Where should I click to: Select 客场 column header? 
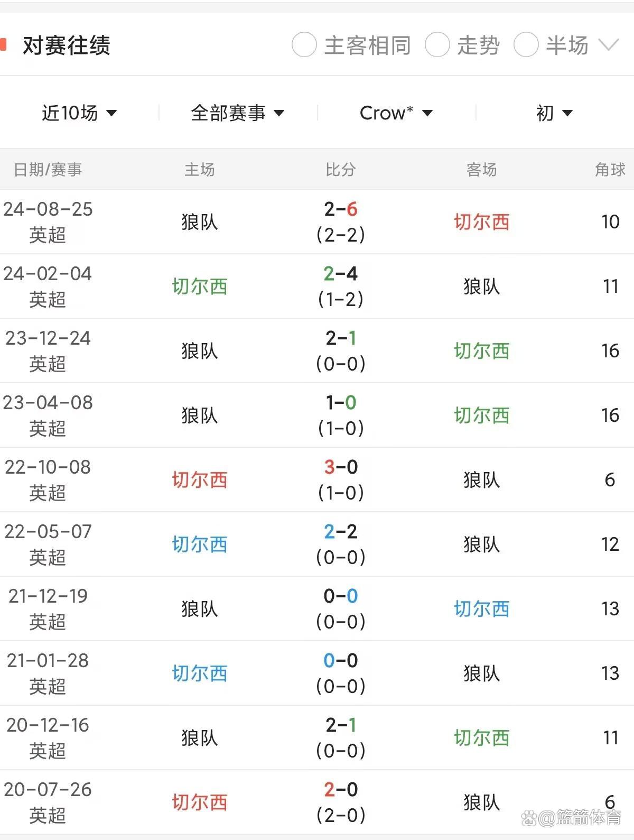pos(482,169)
